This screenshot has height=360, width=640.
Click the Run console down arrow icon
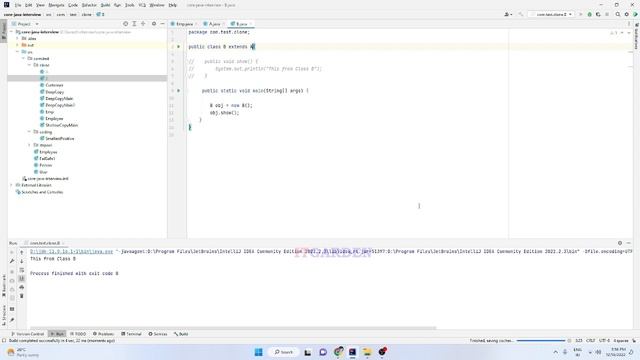(x=22, y=261)
